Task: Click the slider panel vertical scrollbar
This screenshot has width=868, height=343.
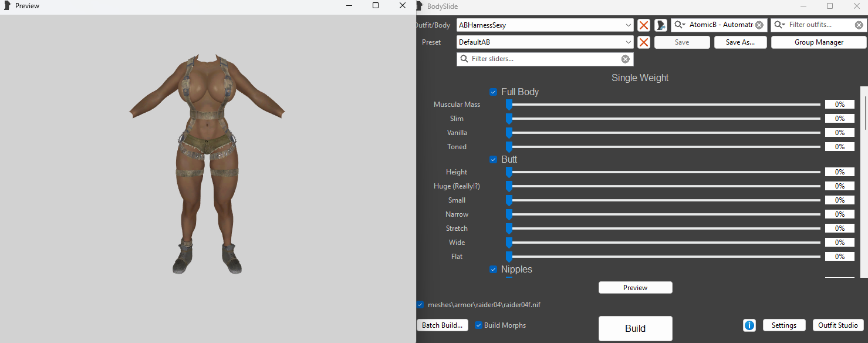Action: coord(864,182)
